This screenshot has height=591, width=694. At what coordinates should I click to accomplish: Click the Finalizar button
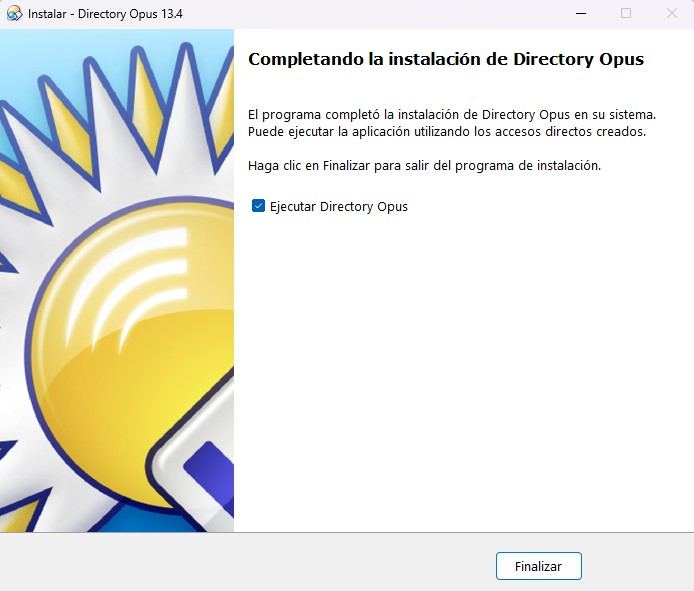pyautogui.click(x=539, y=566)
